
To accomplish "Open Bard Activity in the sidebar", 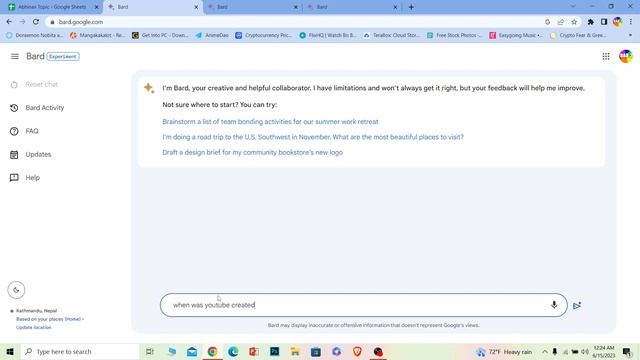I will click(x=37, y=108).
